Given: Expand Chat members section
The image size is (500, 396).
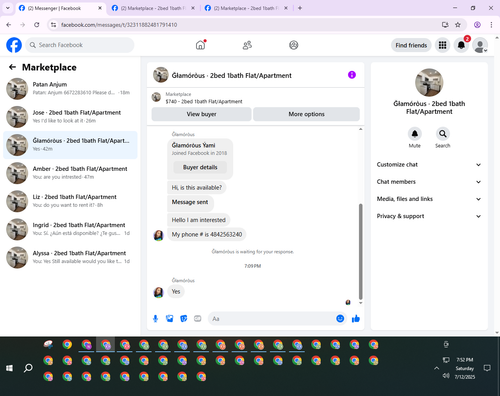Looking at the screenshot, I should click(429, 182).
